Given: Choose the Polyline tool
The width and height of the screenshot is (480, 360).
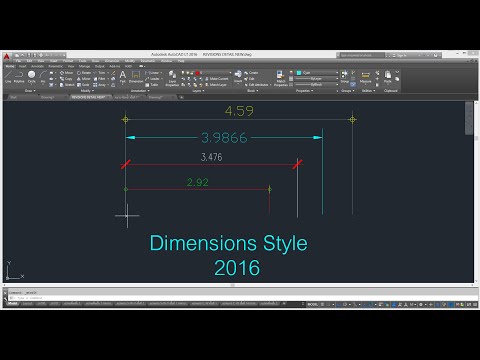Looking at the screenshot, I should coord(19,77).
